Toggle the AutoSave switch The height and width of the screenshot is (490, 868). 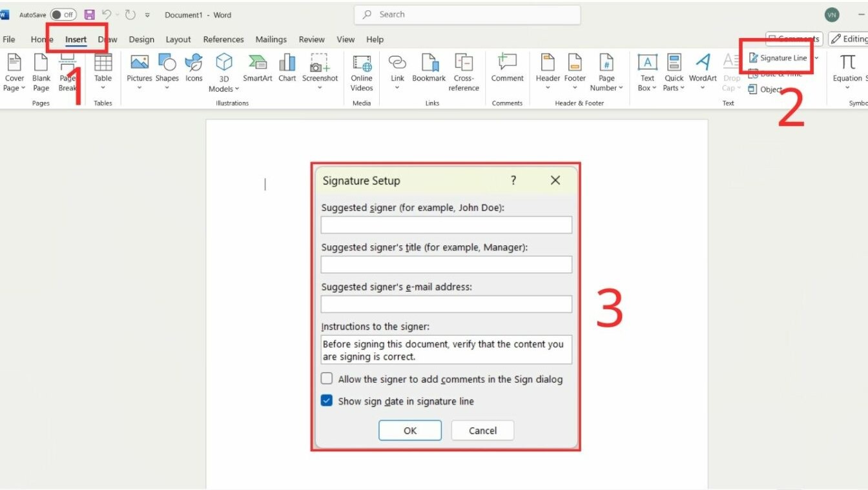click(63, 15)
